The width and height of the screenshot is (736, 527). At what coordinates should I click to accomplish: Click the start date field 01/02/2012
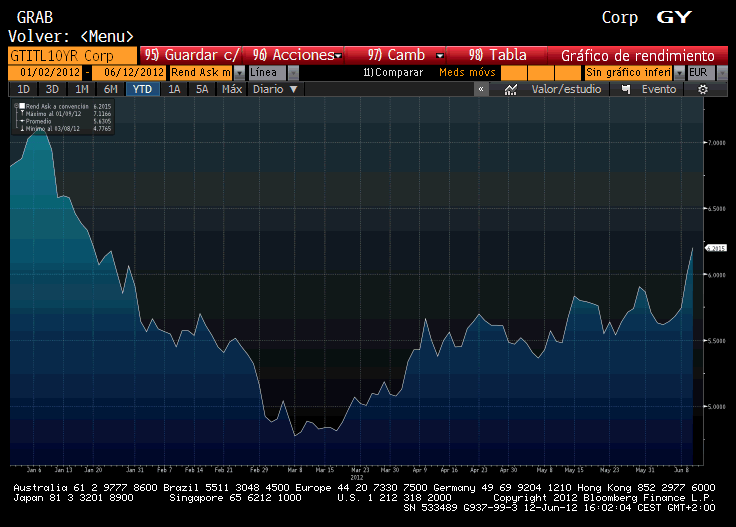pyautogui.click(x=46, y=73)
